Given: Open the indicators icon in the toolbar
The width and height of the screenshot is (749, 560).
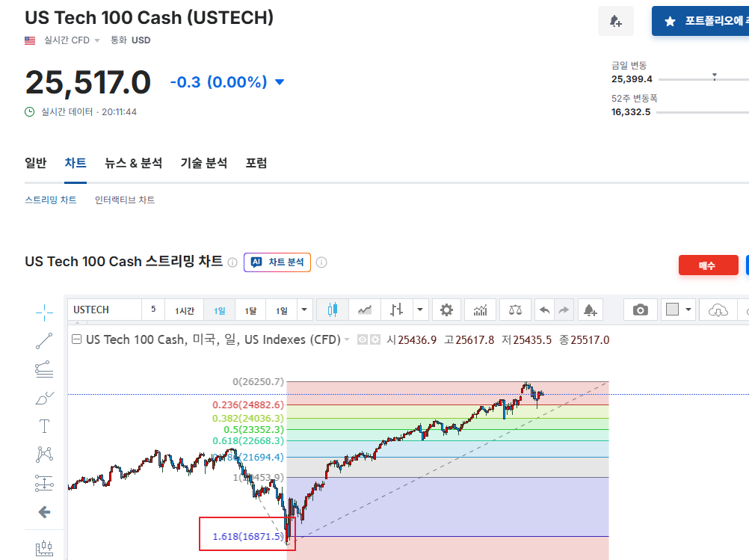Looking at the screenshot, I should (479, 309).
